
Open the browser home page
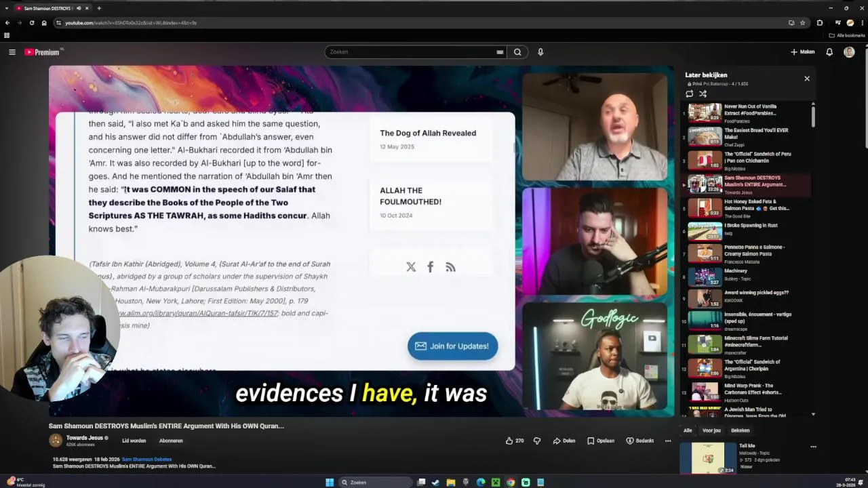point(44,23)
